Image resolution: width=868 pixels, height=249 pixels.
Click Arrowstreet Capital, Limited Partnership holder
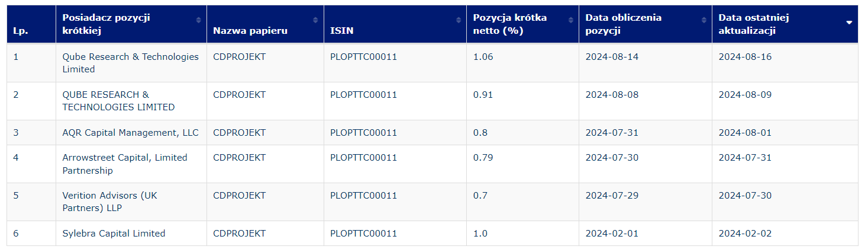point(124,164)
